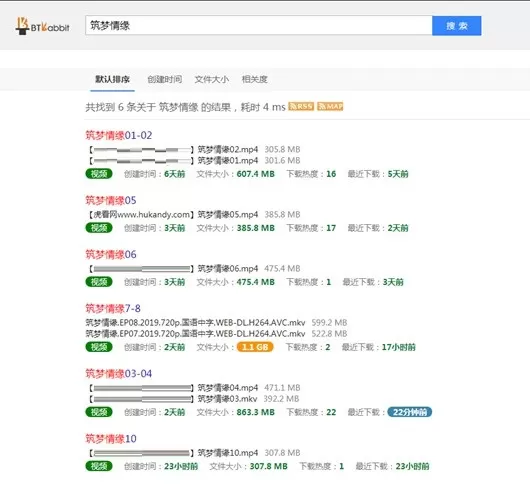Click 视频 tag under 筑梦情缘03-04

point(99,412)
